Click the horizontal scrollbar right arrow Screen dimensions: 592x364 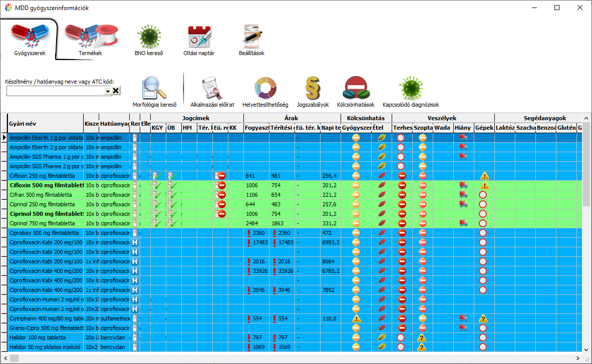pos(578,358)
